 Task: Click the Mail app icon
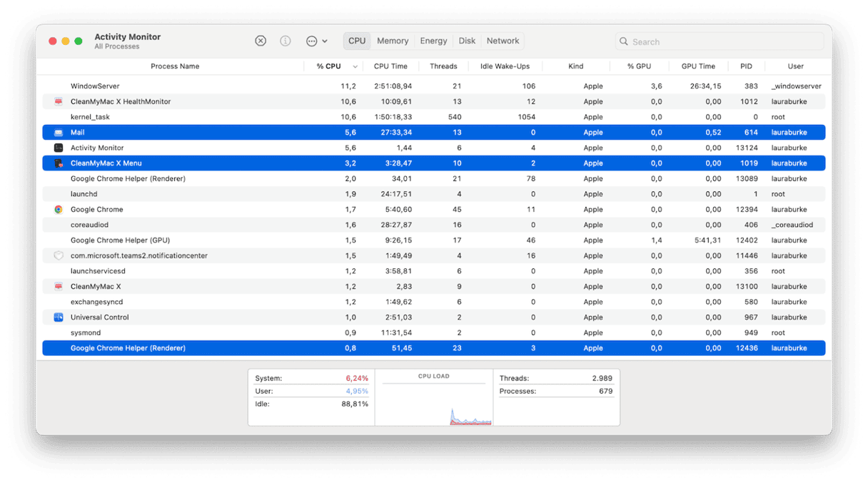(59, 132)
